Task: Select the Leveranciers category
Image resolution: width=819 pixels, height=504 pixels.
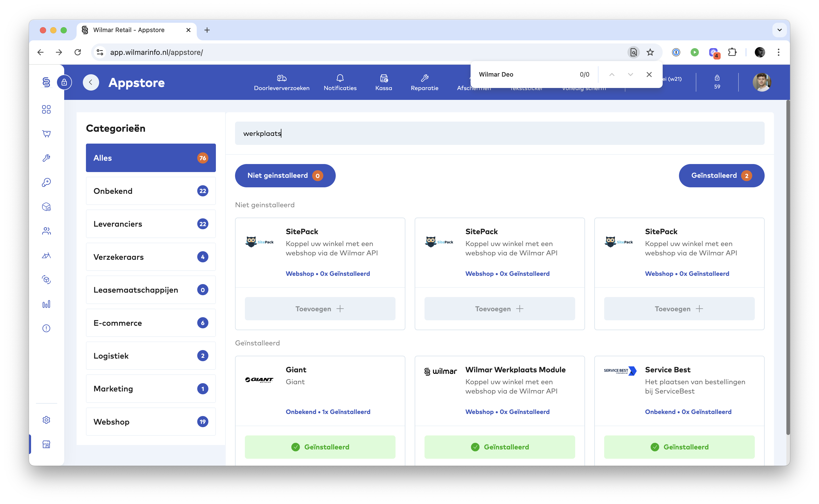Action: coord(151,224)
